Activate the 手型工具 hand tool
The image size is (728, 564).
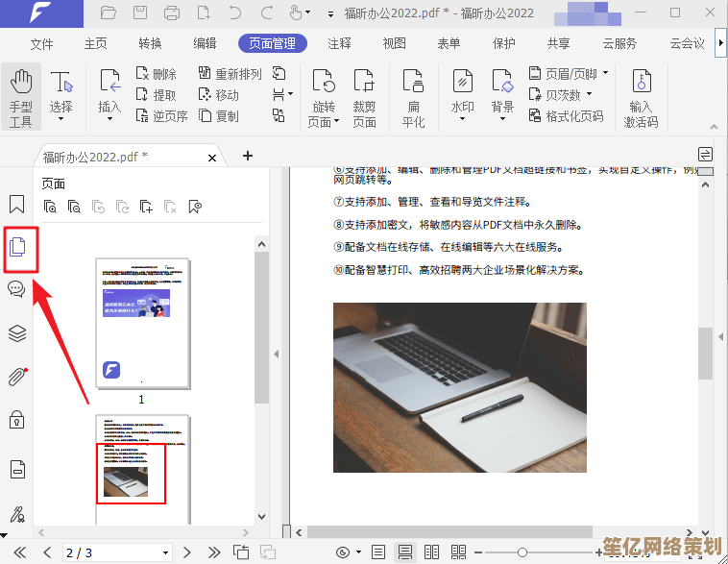click(x=20, y=96)
